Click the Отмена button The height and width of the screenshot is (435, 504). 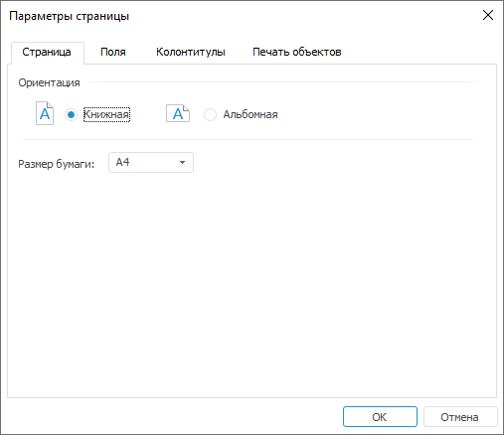(x=460, y=417)
